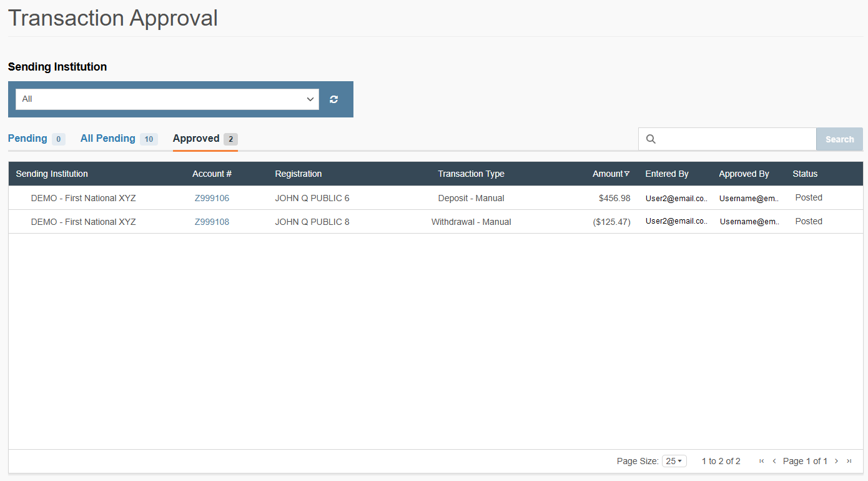This screenshot has height=481, width=868.
Task: Click Approved By email in Z999108 row
Action: [749, 222]
